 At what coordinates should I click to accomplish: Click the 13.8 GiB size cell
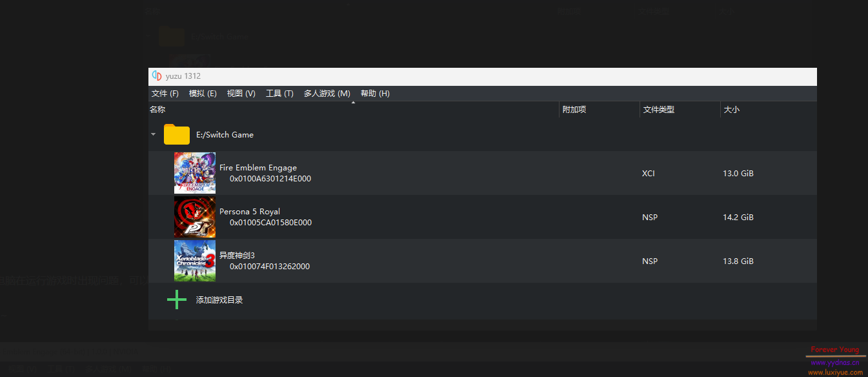point(738,261)
